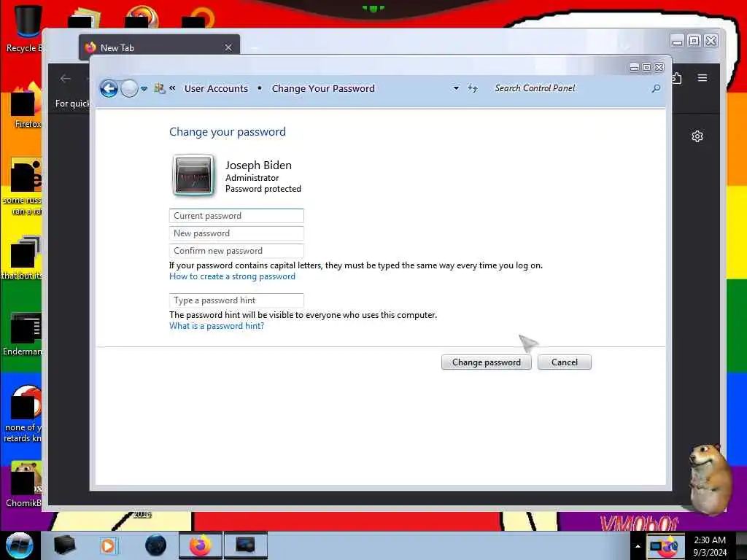Open the black box taskbar icon
Screen dimensions: 747x560
(64, 545)
